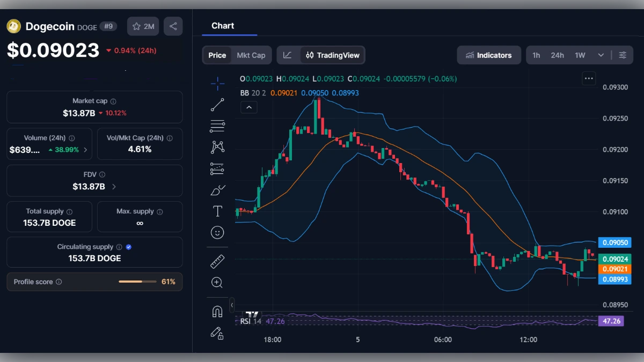View the Profile score bar
Image resolution: width=644 pixels, height=362 pixels.
pos(137,282)
